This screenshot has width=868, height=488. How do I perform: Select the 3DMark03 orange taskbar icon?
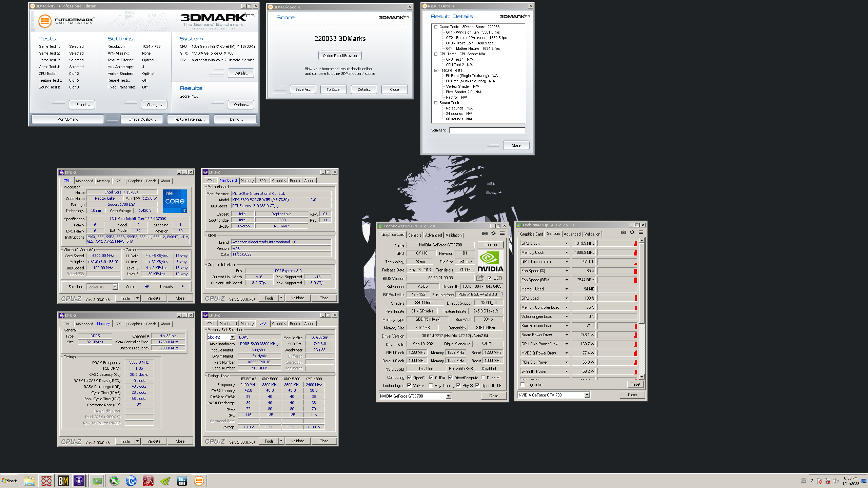[199, 481]
